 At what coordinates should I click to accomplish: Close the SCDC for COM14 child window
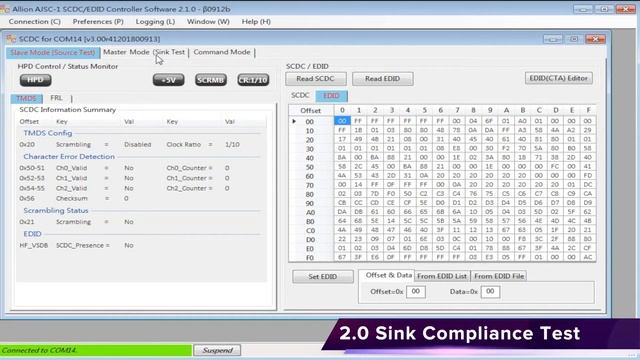point(595,39)
